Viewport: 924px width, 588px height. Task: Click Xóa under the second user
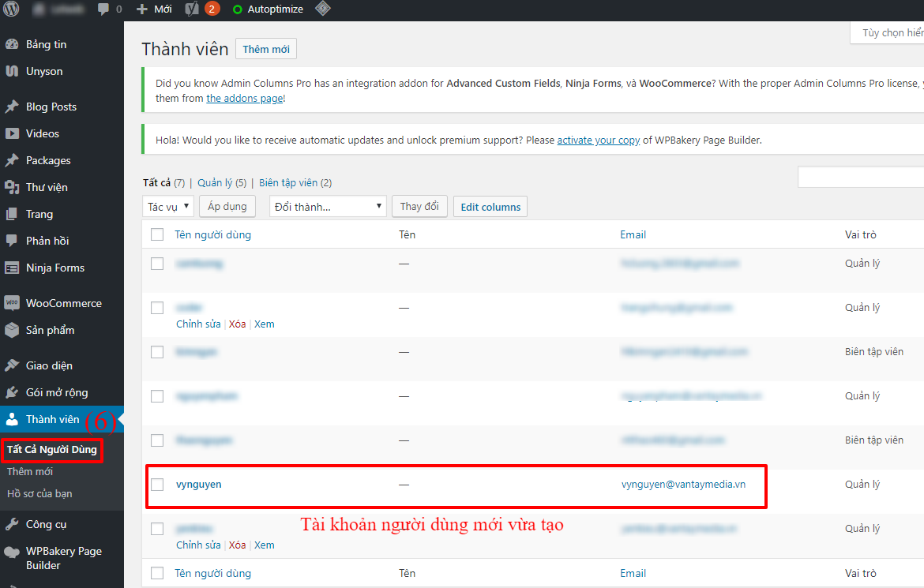(x=237, y=324)
